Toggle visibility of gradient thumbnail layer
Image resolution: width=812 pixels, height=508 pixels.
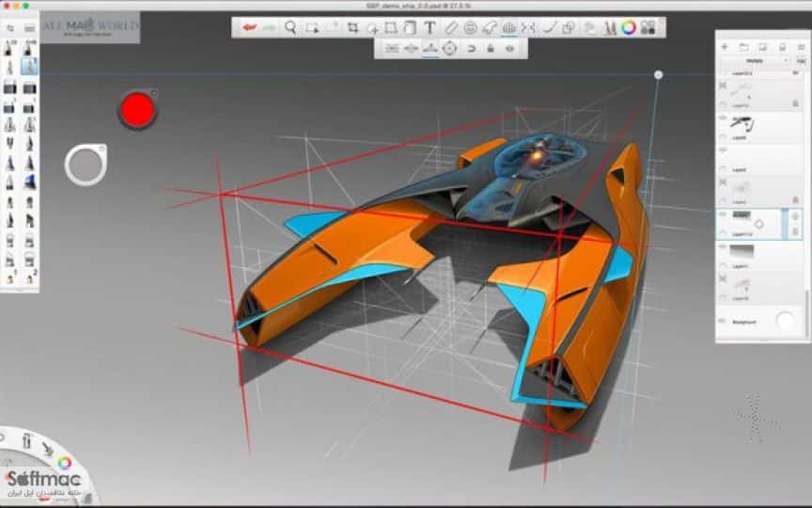(723, 247)
